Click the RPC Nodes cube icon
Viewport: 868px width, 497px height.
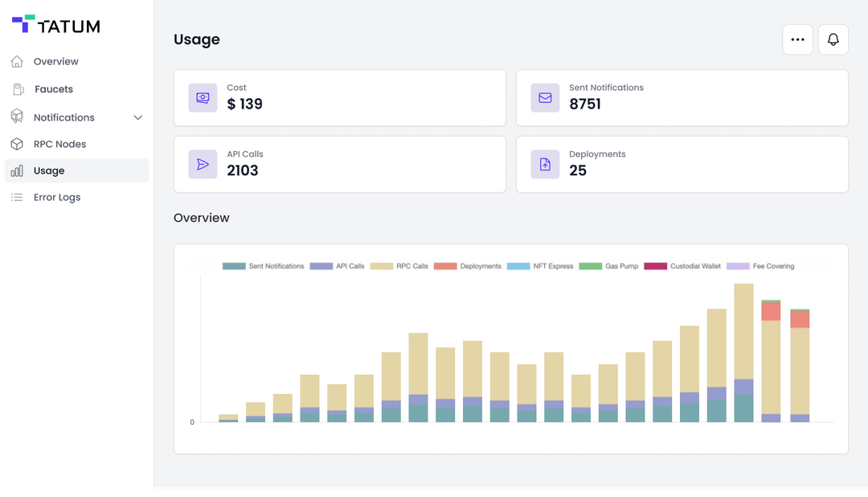pos(16,143)
